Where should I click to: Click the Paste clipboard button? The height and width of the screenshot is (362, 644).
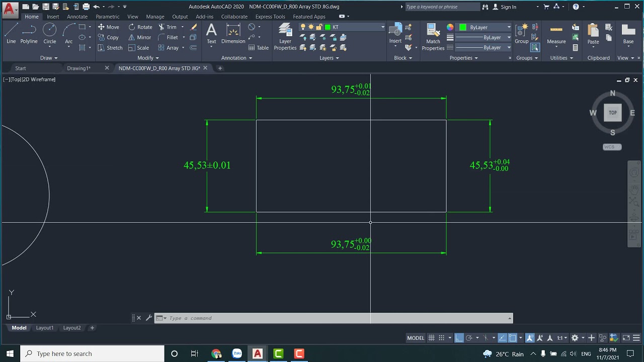click(x=593, y=34)
